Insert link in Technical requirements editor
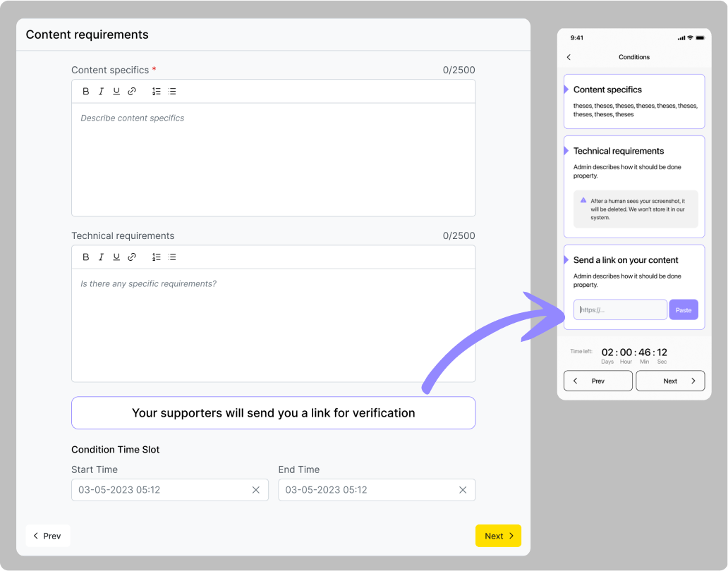Screen dimensions: 728x571 click(132, 257)
